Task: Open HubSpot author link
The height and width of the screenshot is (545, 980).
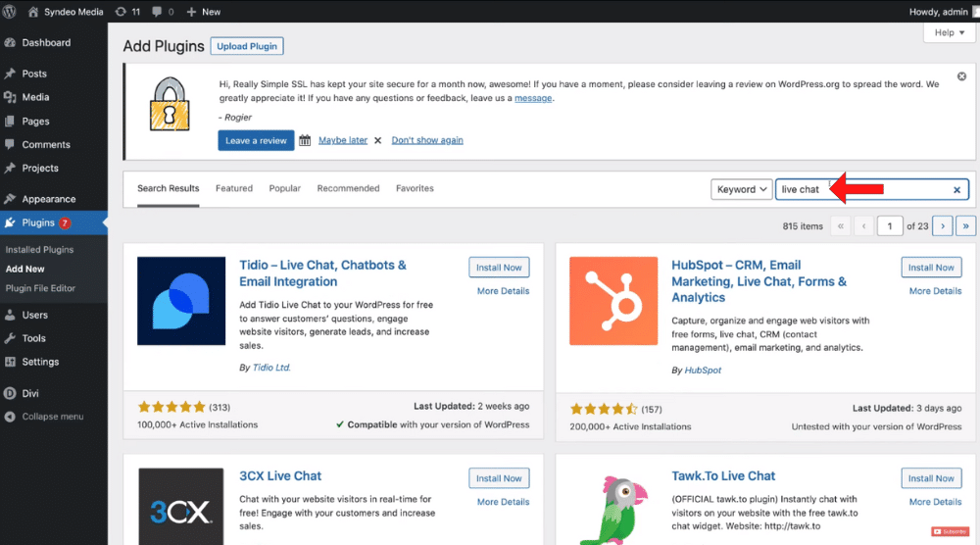Action: point(703,370)
